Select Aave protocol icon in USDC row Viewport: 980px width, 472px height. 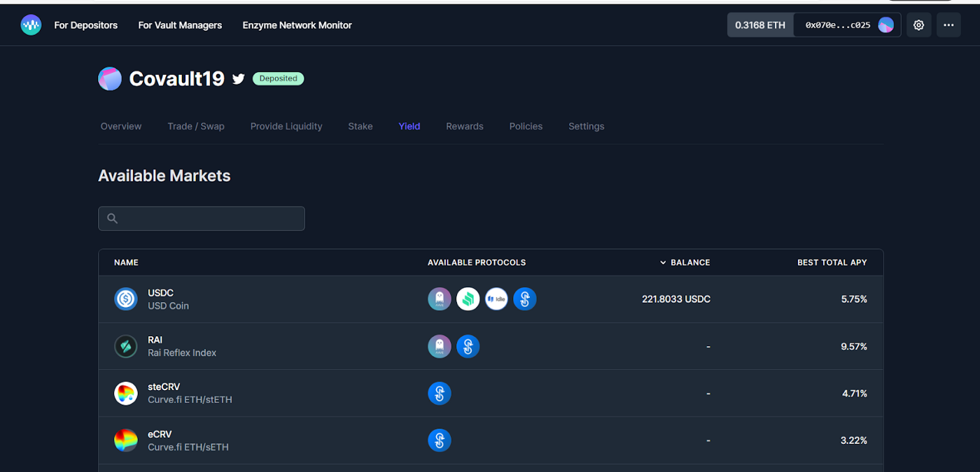[440, 299]
